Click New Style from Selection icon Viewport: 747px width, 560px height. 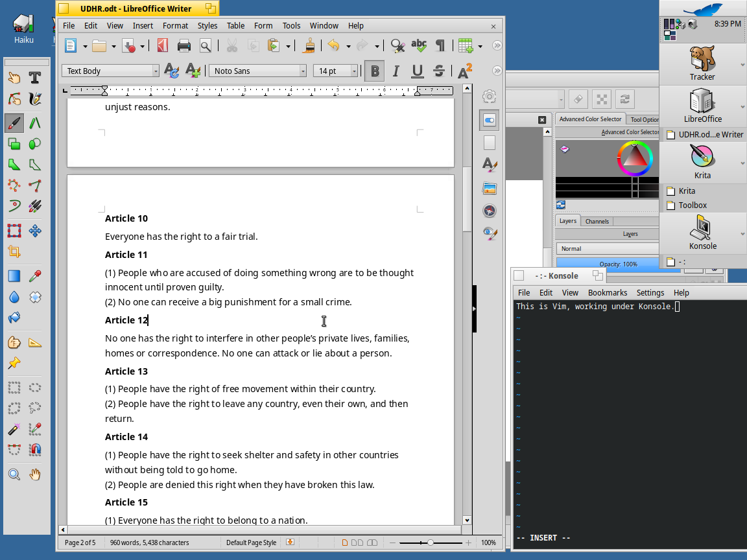pos(193,71)
